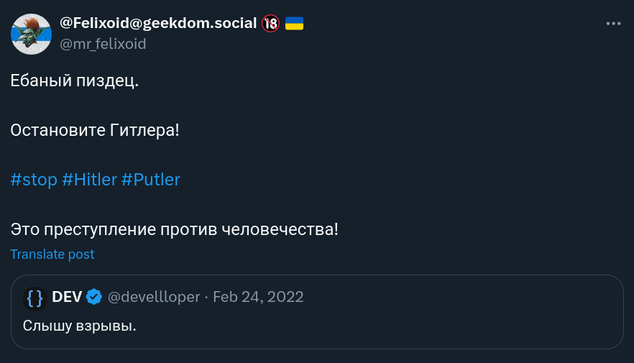634x363 pixels.
Task: Open the quoted post 'Слышу взрывы.'
Action: (79, 326)
